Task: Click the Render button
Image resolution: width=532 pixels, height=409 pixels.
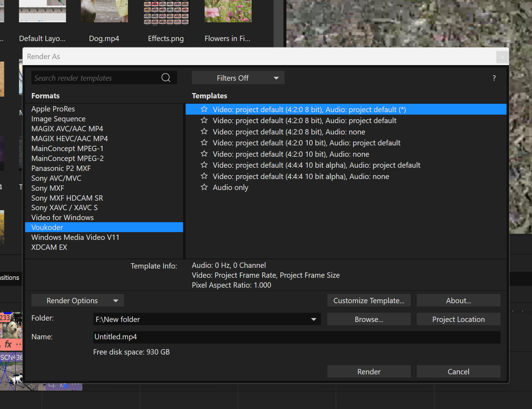Action: click(x=369, y=371)
